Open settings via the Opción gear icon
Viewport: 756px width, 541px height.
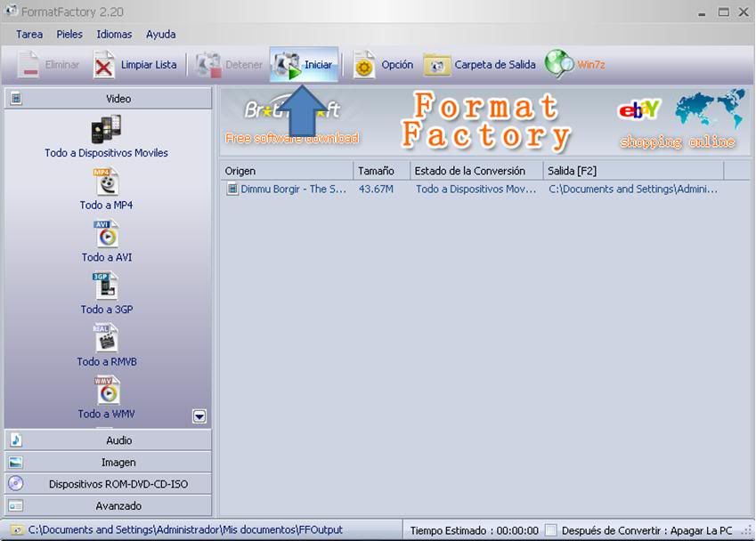pos(363,65)
